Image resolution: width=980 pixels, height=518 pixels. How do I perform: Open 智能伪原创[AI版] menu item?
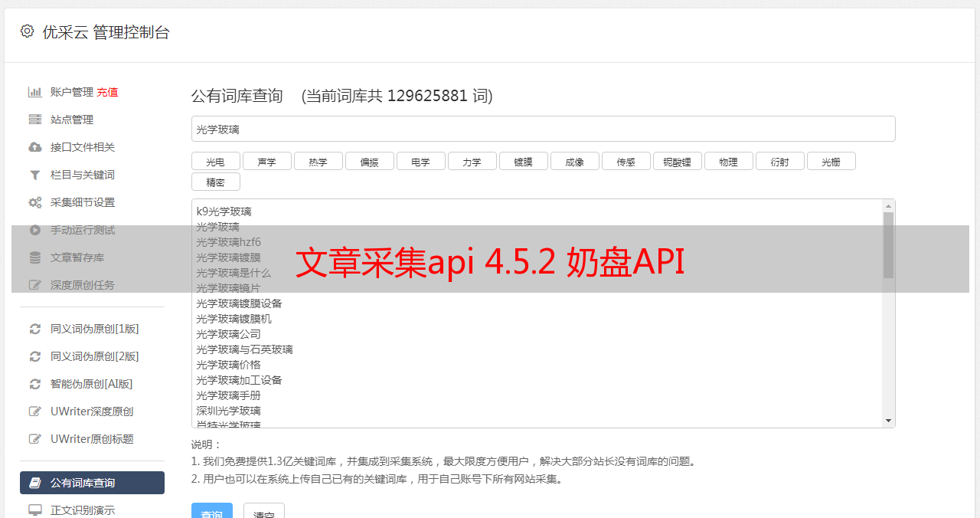92,384
